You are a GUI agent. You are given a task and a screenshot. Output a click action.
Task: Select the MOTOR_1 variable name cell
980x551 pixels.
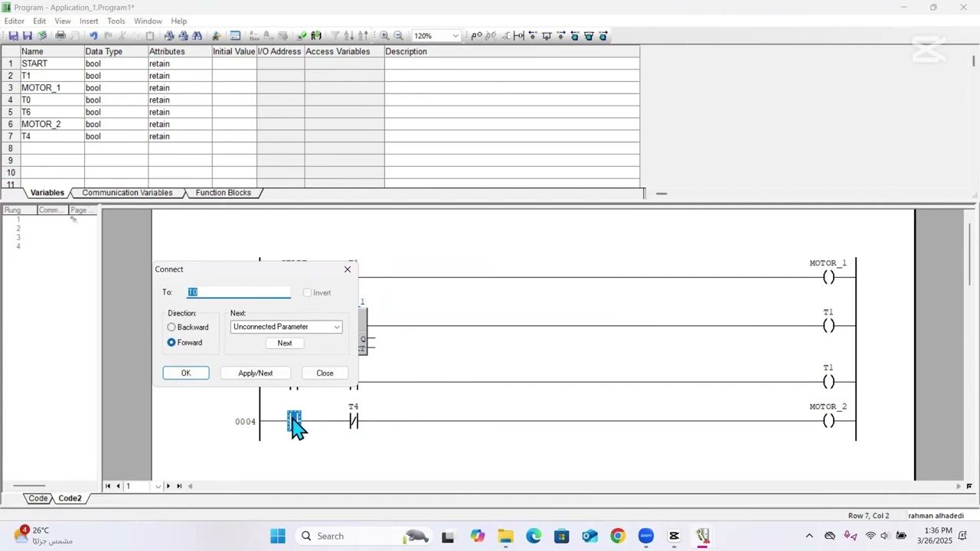52,88
